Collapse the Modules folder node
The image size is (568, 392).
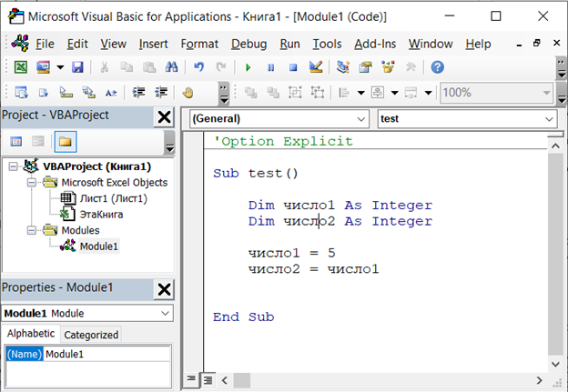32,230
